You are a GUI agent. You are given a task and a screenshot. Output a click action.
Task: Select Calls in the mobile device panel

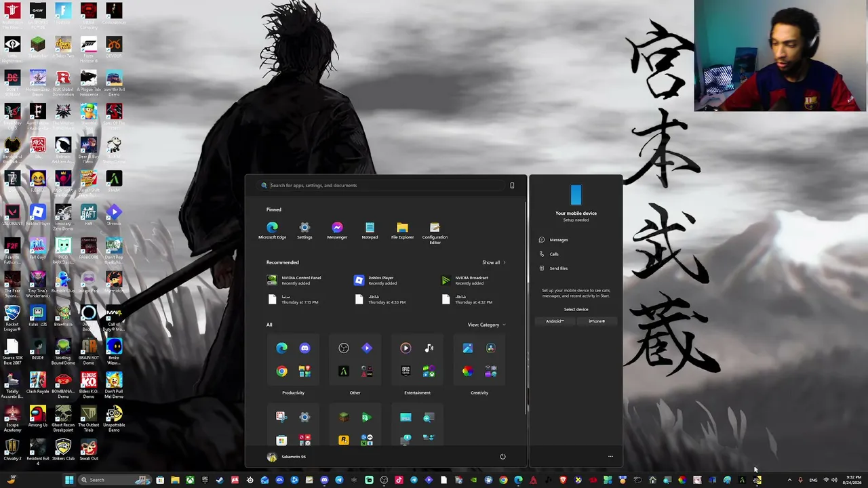549,254
